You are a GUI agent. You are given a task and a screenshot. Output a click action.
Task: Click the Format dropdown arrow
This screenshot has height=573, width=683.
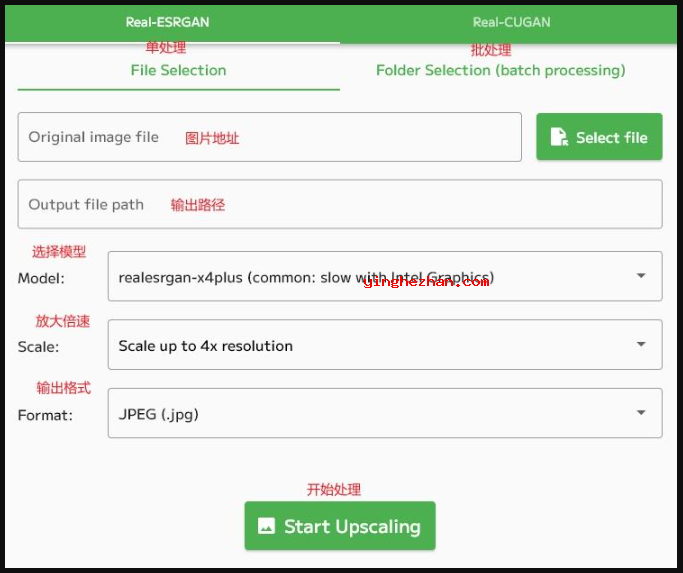(641, 413)
